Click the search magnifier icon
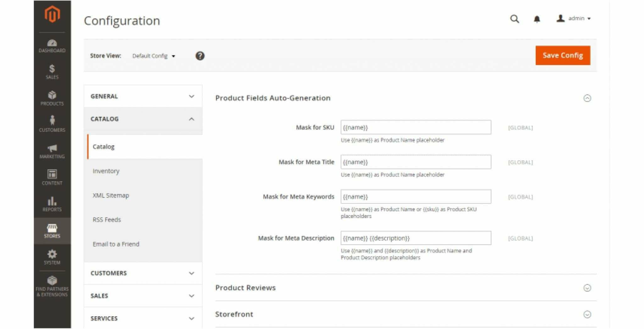644x329 pixels. [x=514, y=19]
